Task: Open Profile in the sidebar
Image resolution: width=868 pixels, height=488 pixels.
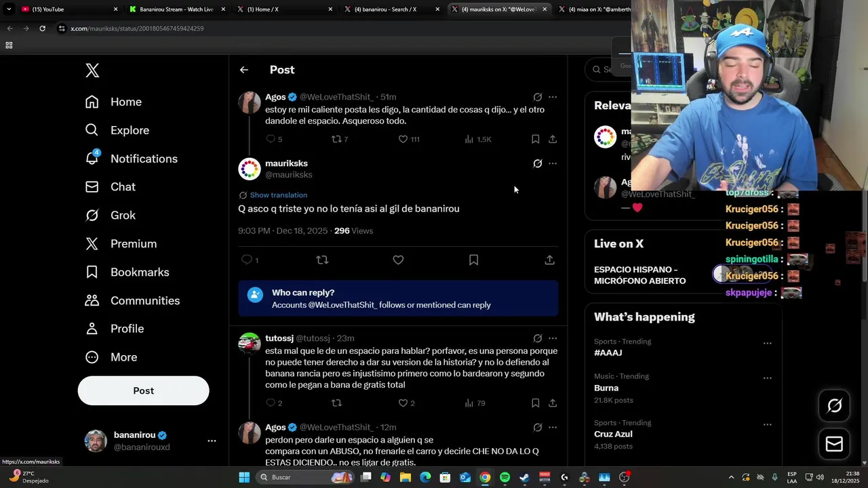Action: [x=114, y=329]
